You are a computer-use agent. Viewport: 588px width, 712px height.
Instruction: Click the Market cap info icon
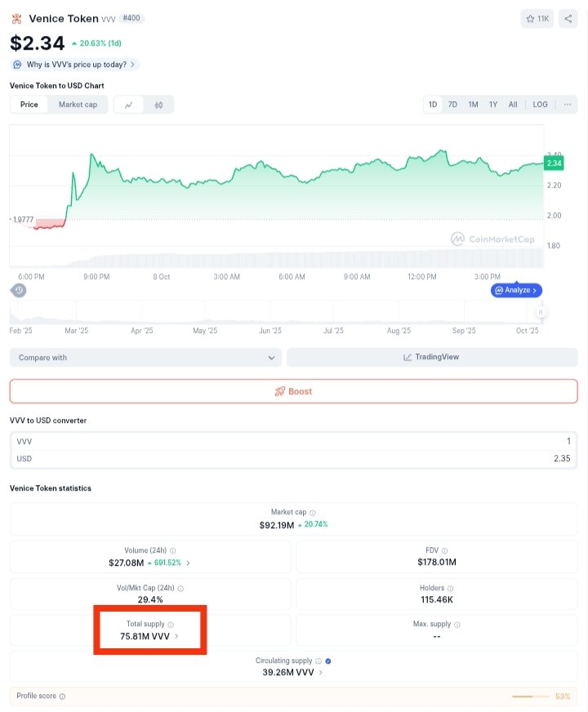pos(313,513)
